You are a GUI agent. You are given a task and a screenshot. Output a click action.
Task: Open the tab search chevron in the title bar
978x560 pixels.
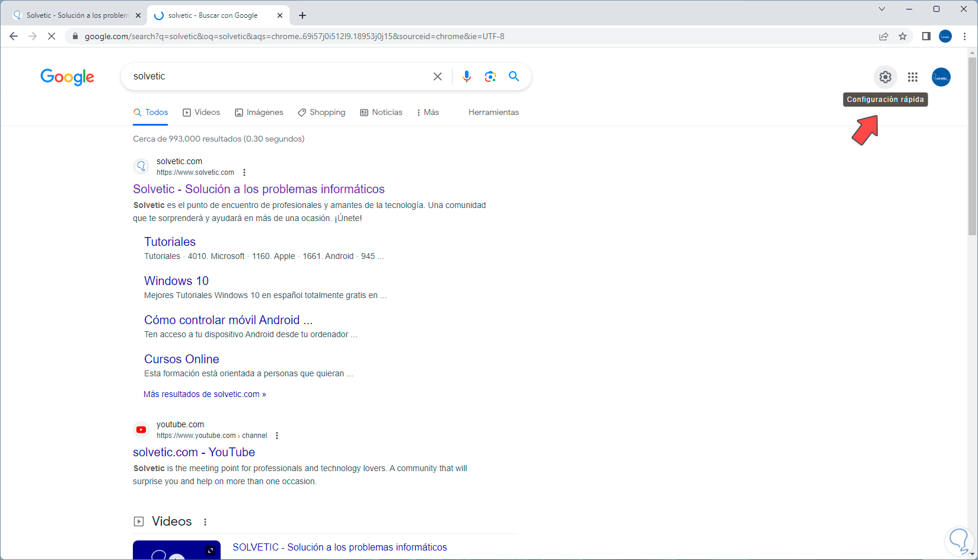coord(882,9)
